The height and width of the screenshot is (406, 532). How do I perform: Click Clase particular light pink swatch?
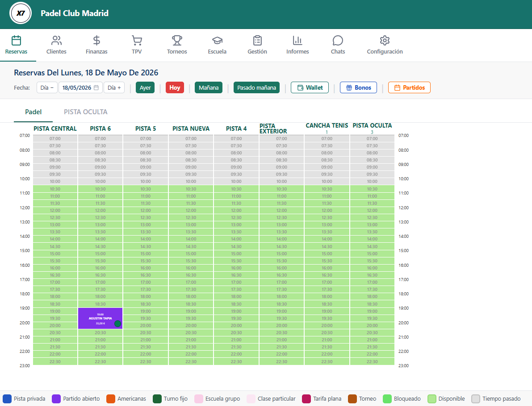251,398
